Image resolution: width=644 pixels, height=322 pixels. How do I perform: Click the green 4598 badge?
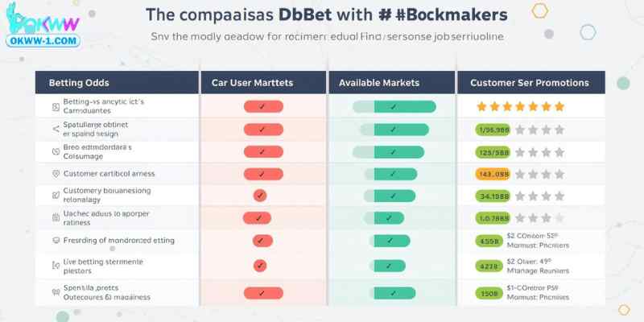click(x=489, y=241)
